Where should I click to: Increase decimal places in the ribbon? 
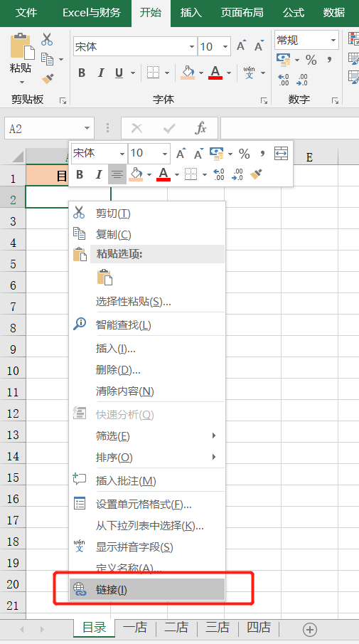(284, 79)
